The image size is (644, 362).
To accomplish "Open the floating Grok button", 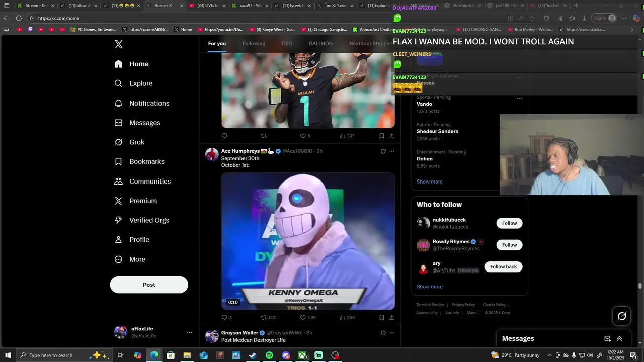I will [622, 316].
